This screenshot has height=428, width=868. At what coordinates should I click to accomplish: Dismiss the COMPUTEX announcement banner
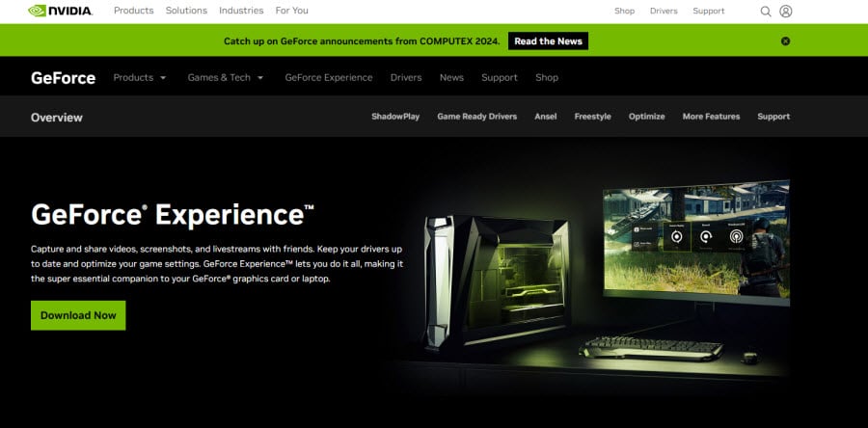(785, 40)
